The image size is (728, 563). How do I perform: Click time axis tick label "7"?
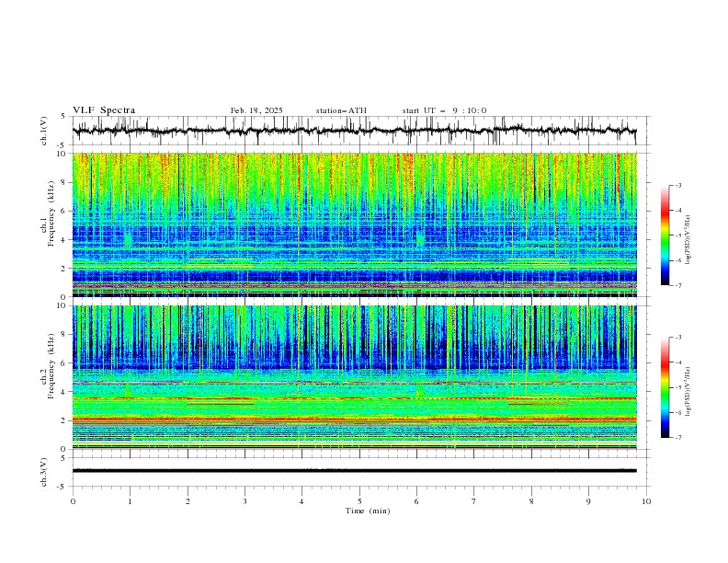coord(474,501)
